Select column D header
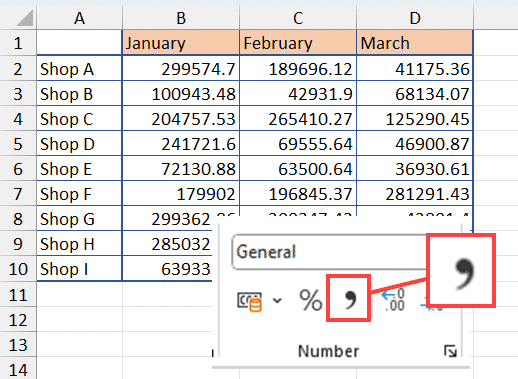 tap(415, 18)
